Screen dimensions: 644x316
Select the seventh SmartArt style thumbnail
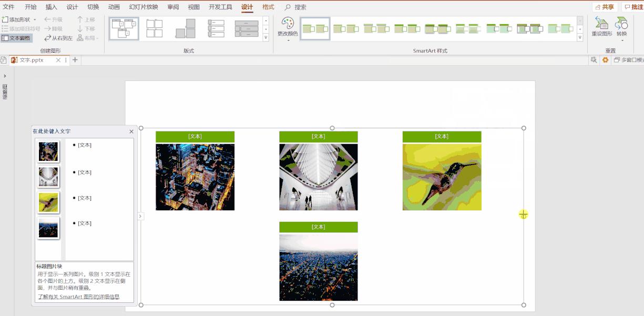click(x=499, y=28)
